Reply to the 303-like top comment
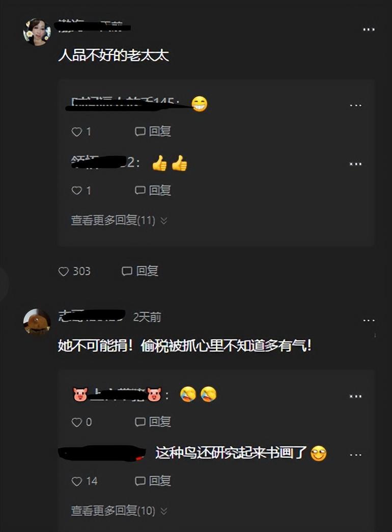This screenshot has width=392, height=532. tap(140, 271)
